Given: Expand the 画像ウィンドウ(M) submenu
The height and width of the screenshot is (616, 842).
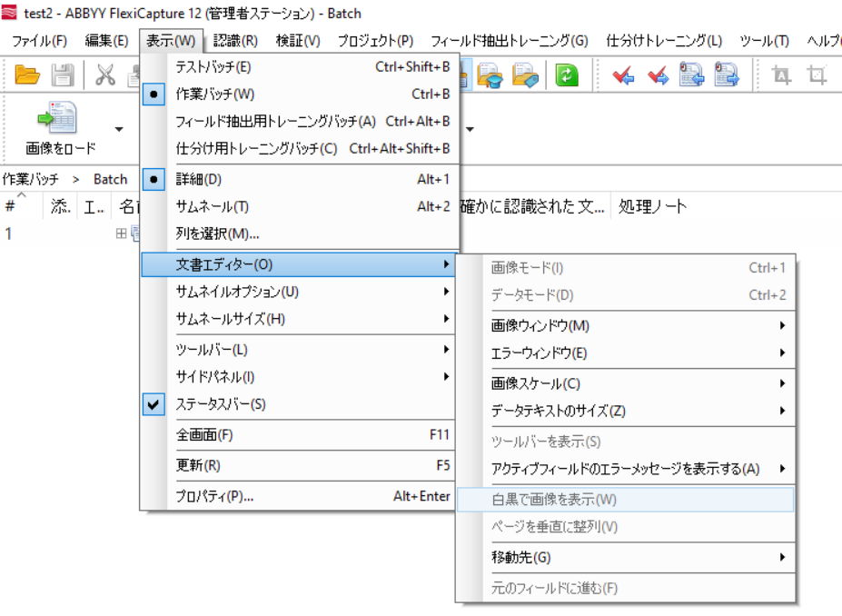Looking at the screenshot, I should [626, 325].
